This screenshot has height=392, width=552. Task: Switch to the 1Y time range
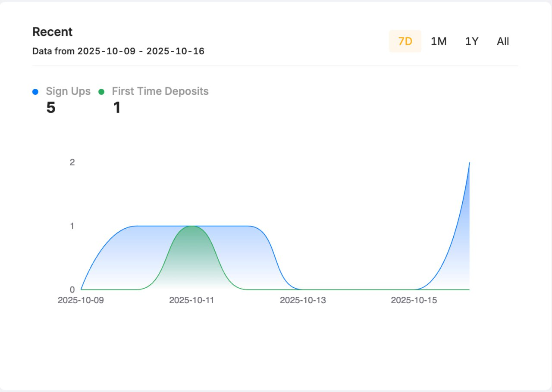coord(471,41)
